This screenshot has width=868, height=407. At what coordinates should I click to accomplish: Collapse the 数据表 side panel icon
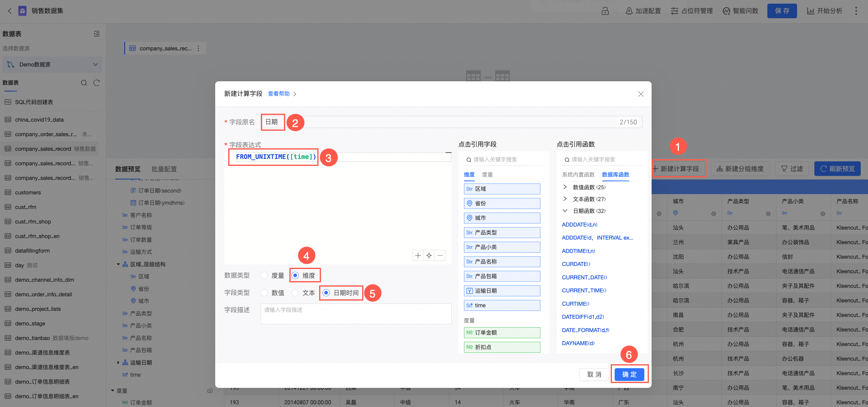(x=97, y=34)
